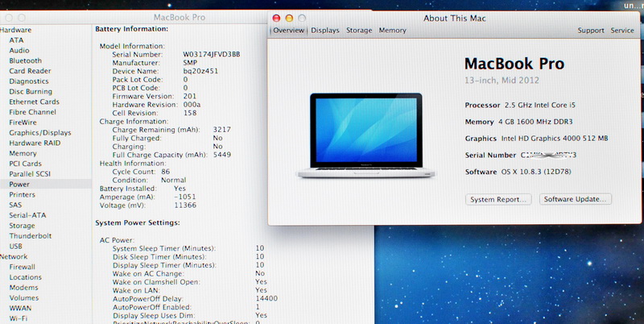Select Parallel SCSI in the sidebar
644x324 pixels.
tap(30, 173)
